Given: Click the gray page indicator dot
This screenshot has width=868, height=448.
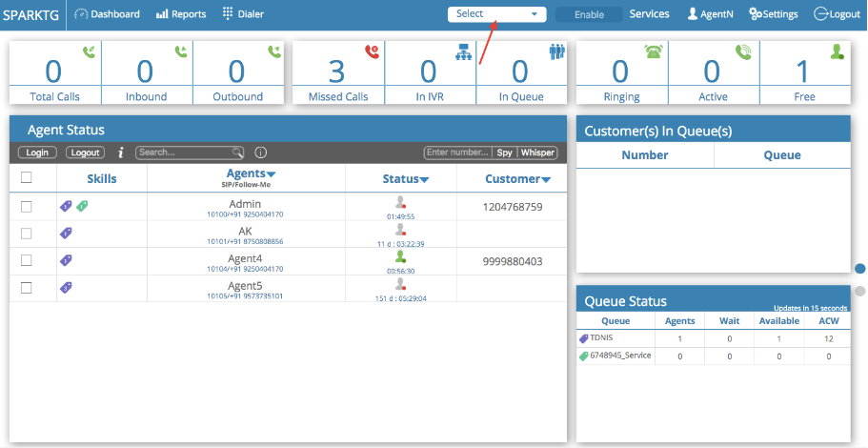Looking at the screenshot, I should tap(859, 291).
